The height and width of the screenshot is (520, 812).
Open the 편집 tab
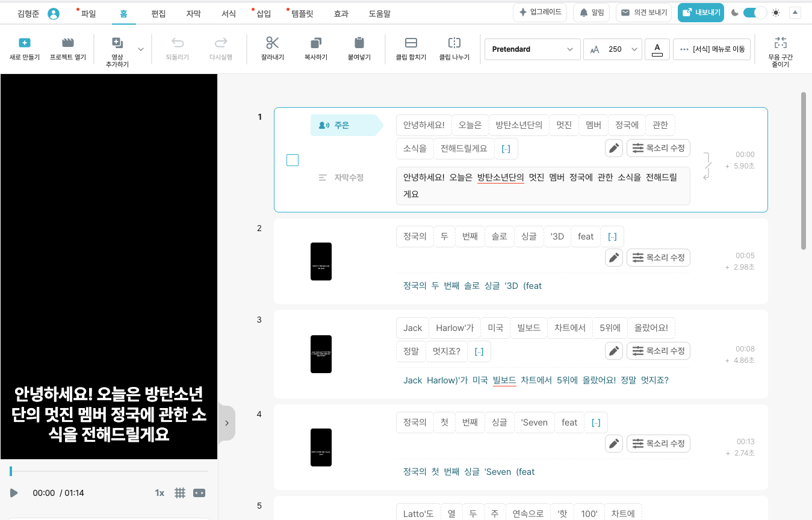pos(158,13)
